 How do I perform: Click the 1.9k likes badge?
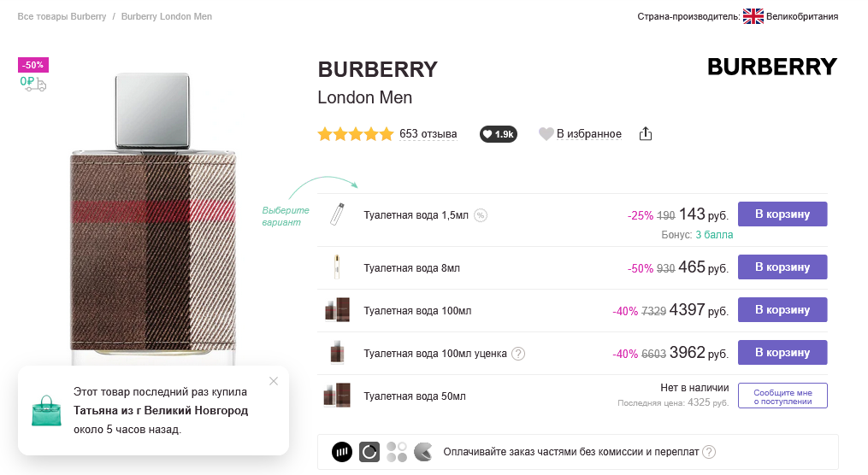pyautogui.click(x=499, y=134)
